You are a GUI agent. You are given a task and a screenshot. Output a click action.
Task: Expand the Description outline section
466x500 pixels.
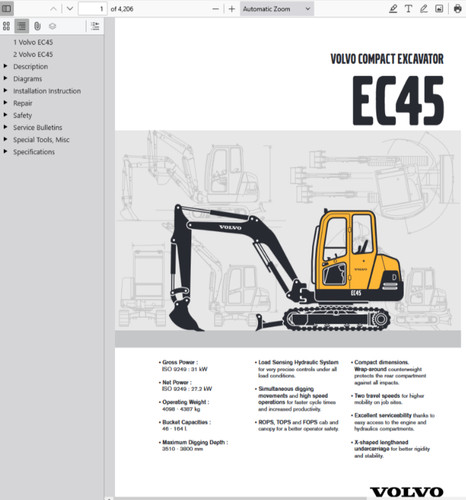pos(5,66)
